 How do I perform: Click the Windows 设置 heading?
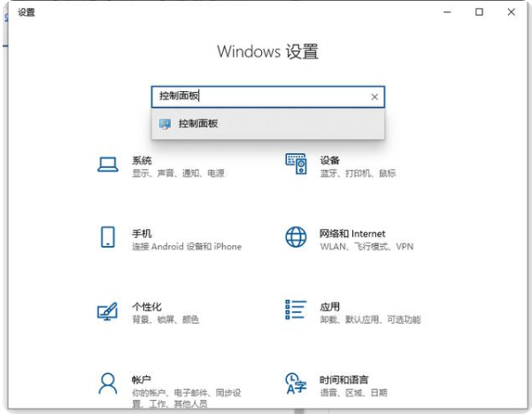click(x=268, y=52)
